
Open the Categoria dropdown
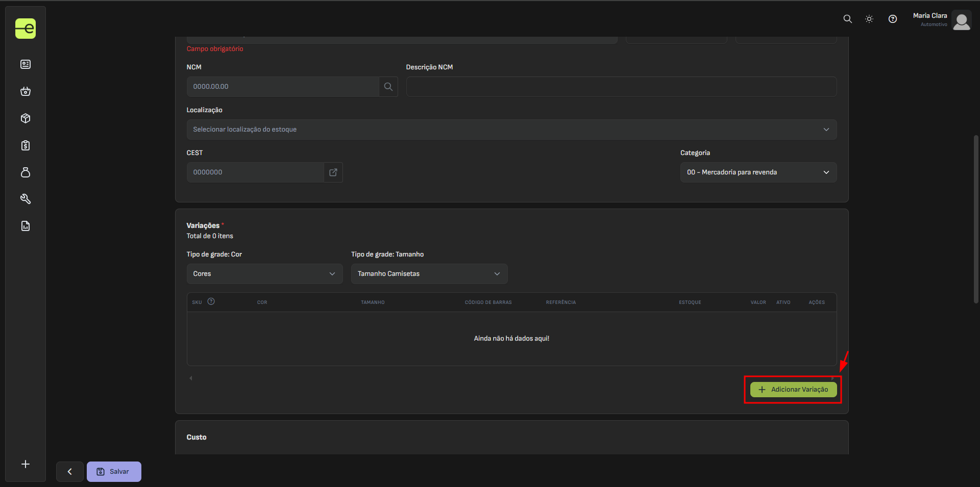click(758, 172)
